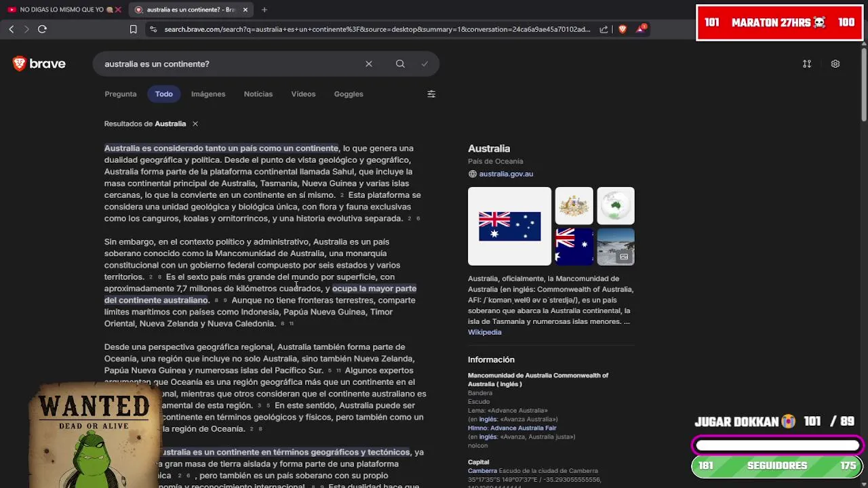Select the Todo tab
The width and height of the screenshot is (868, 488).
[x=164, y=94]
